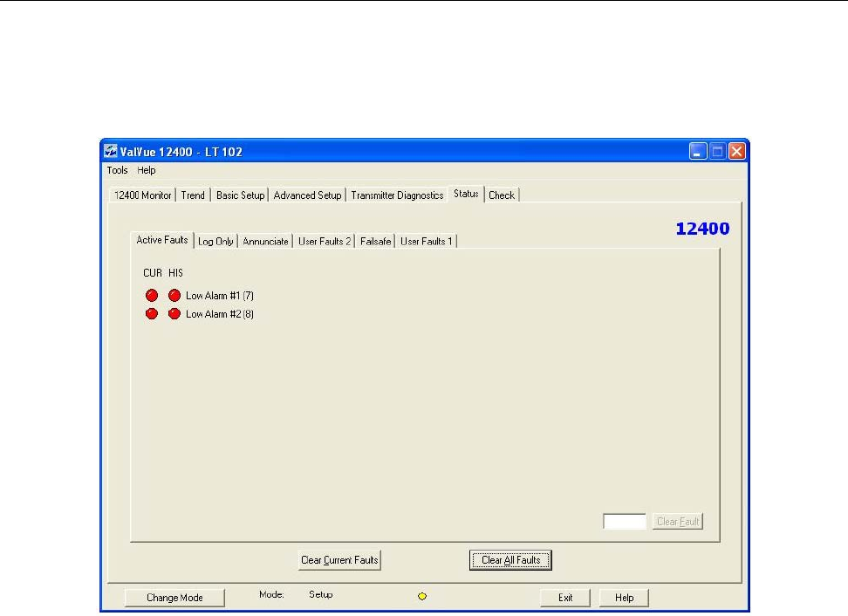Open the Tools menu

117,170
